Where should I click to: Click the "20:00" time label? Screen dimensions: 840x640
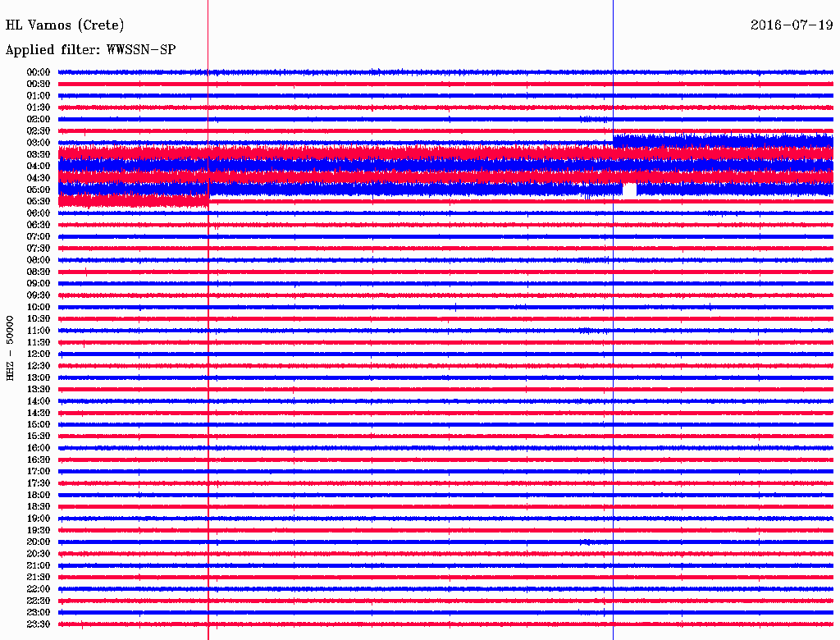click(x=39, y=542)
